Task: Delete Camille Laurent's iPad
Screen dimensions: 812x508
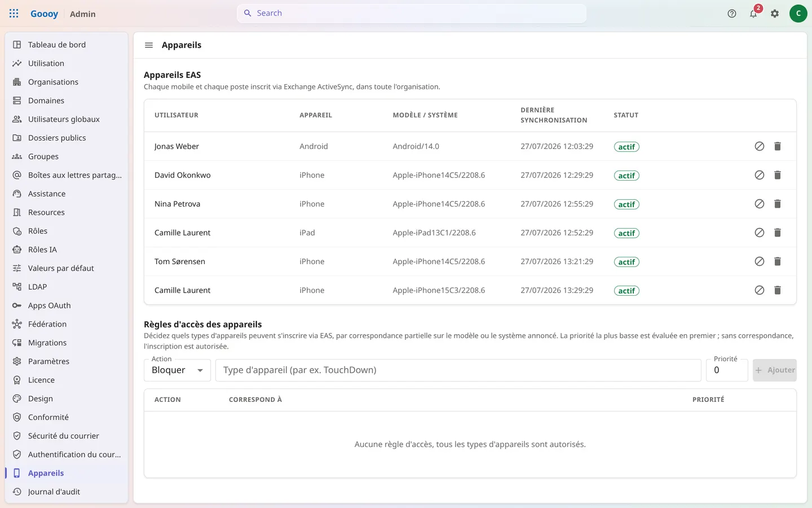Action: 778,233
